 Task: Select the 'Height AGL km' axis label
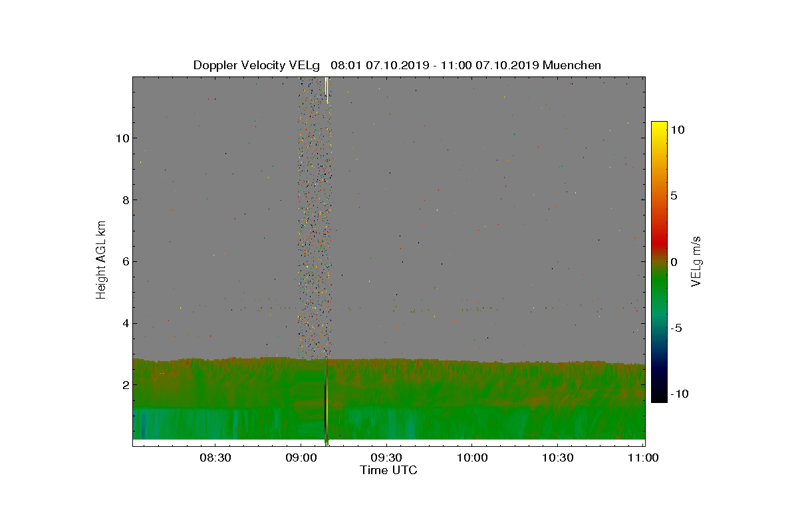coord(101,259)
